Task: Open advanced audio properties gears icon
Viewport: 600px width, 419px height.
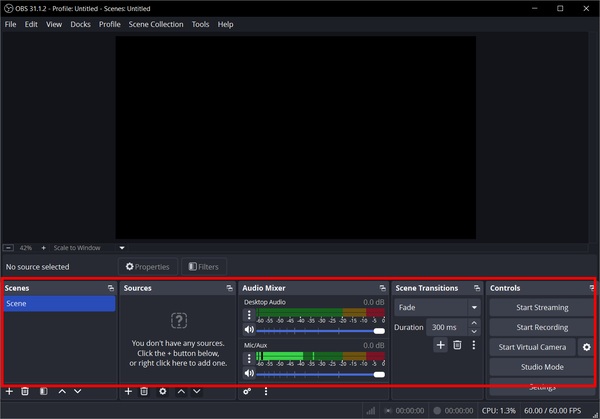Action: coord(247,392)
